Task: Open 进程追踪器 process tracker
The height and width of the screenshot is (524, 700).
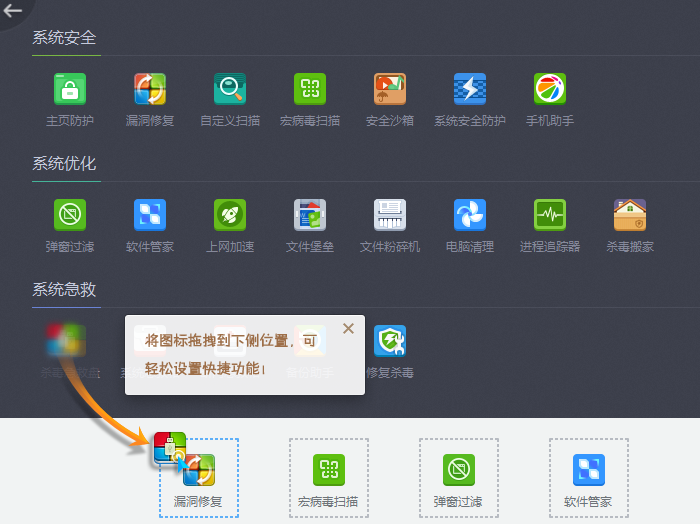Action: click(550, 215)
